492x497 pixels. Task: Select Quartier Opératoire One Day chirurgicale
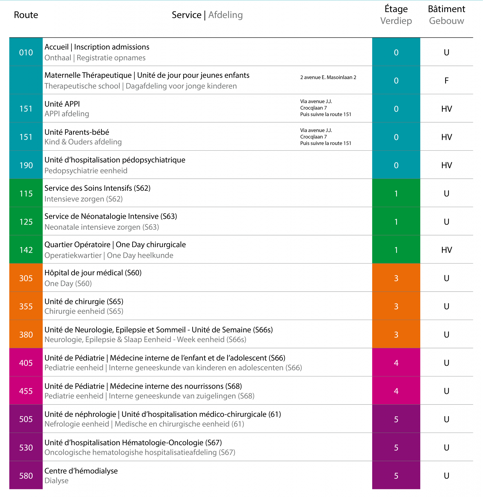[x=115, y=245]
